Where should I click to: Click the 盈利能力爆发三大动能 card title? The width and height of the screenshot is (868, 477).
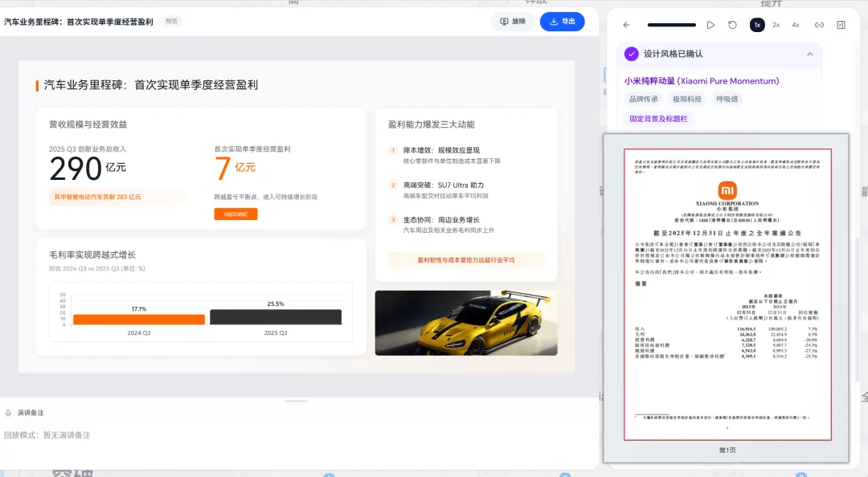click(x=432, y=124)
